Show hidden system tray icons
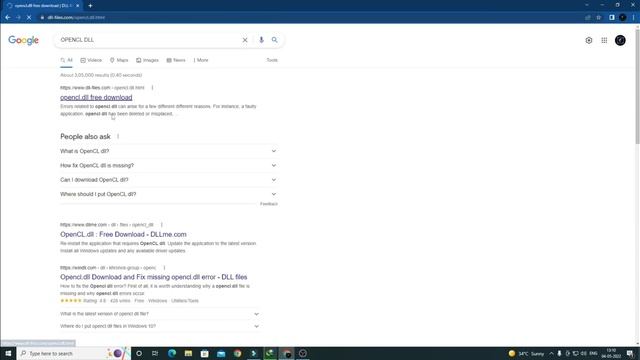The width and height of the screenshot is (640, 360). point(551,353)
